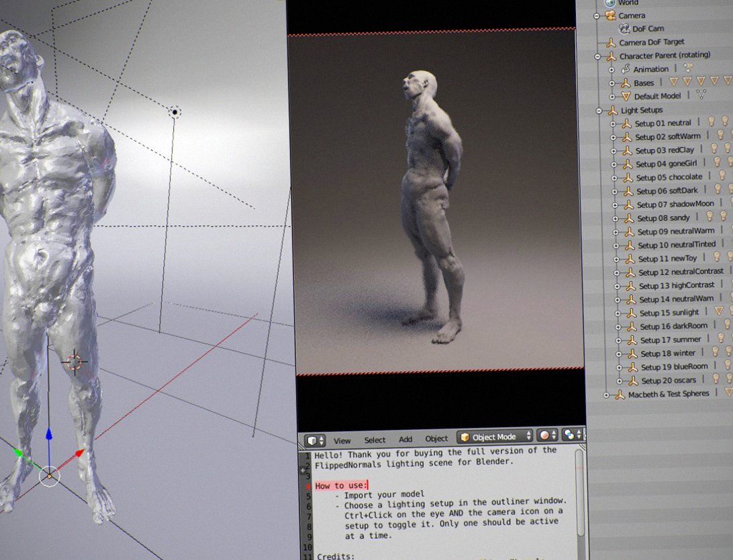Screen dimensions: 733x560
Task: Click the Camera DoF Target empty icon
Action: coord(611,42)
